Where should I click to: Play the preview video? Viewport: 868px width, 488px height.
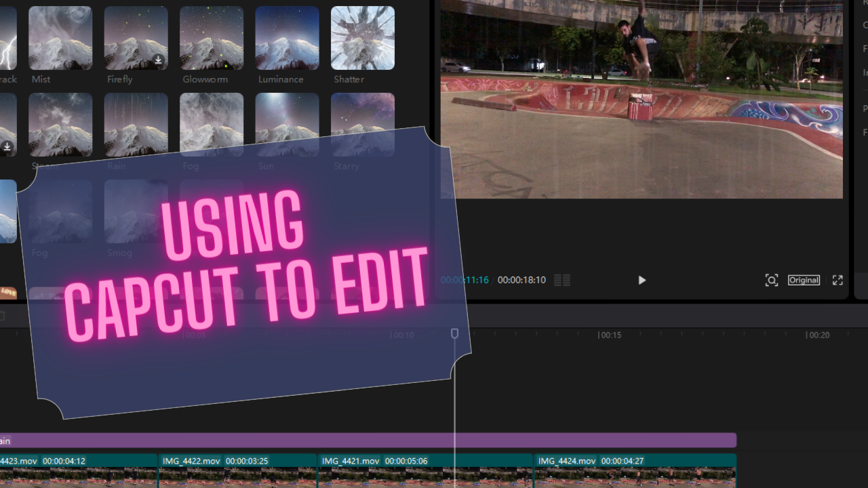pyautogui.click(x=642, y=280)
